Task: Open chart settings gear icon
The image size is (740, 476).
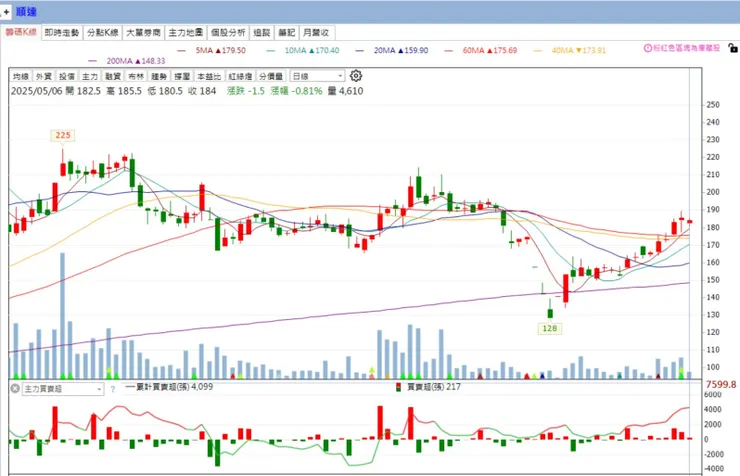Action: (x=356, y=76)
